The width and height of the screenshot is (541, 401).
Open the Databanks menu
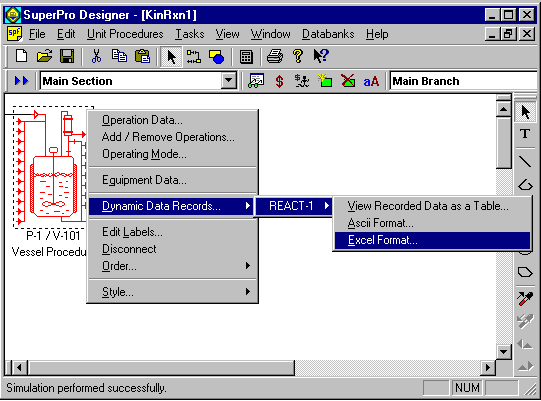[328, 34]
